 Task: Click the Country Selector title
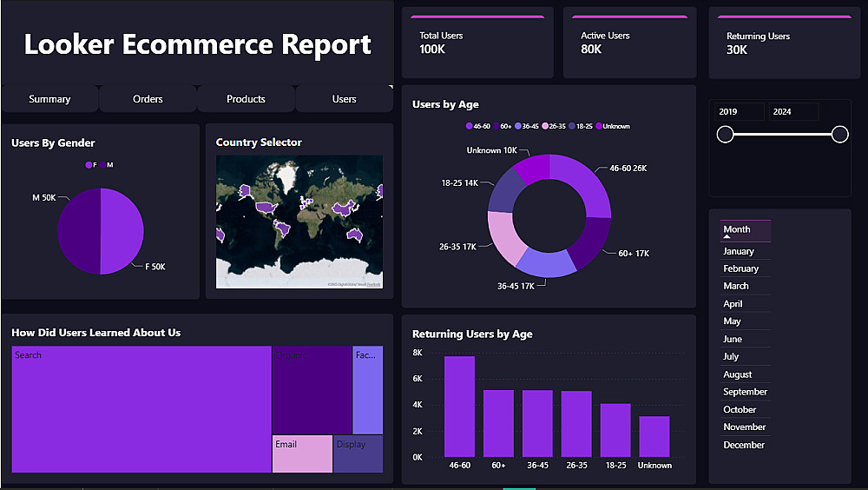click(259, 142)
